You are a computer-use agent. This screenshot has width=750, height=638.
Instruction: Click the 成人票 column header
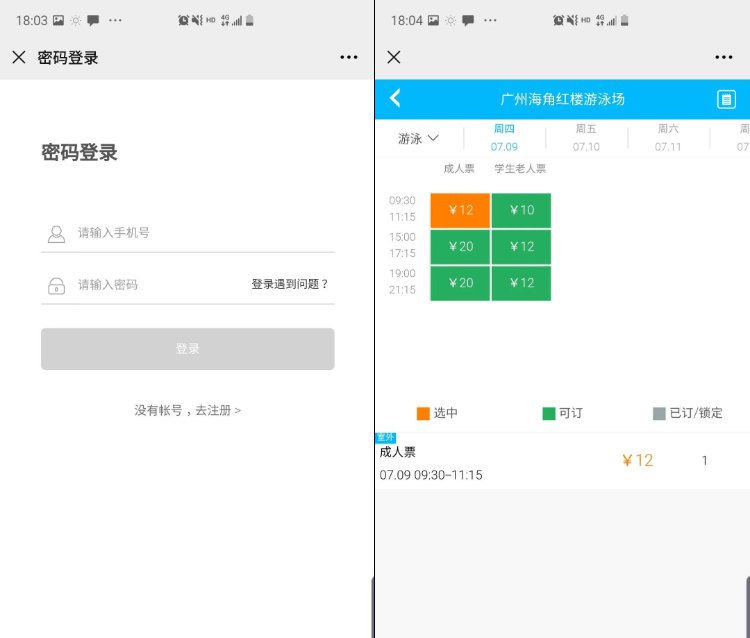pyautogui.click(x=459, y=168)
